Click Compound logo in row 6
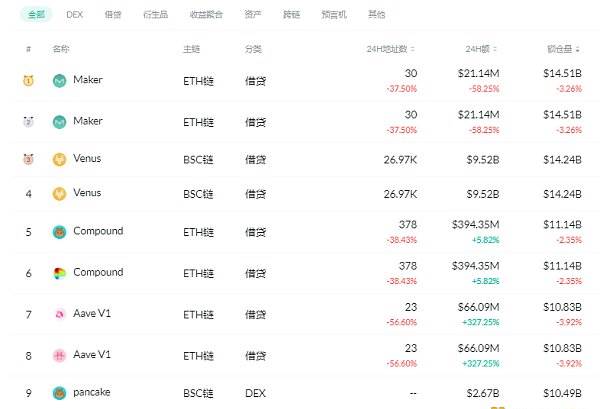 pos(60,273)
